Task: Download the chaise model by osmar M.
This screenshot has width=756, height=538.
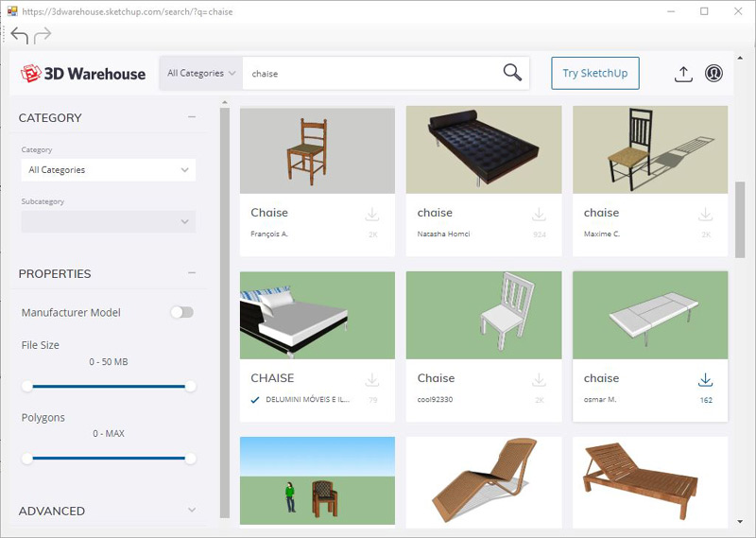Action: click(x=705, y=380)
